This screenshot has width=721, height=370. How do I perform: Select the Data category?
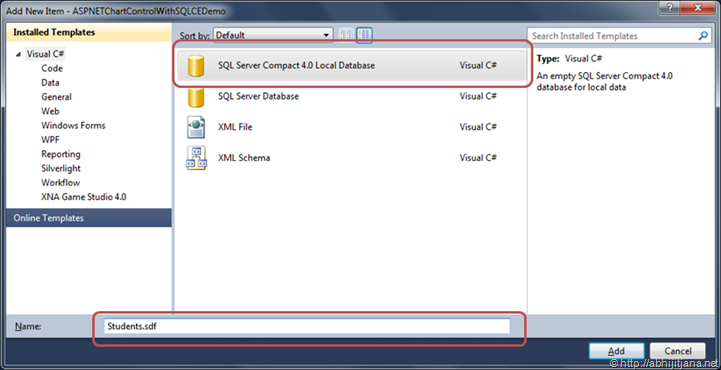pos(50,82)
